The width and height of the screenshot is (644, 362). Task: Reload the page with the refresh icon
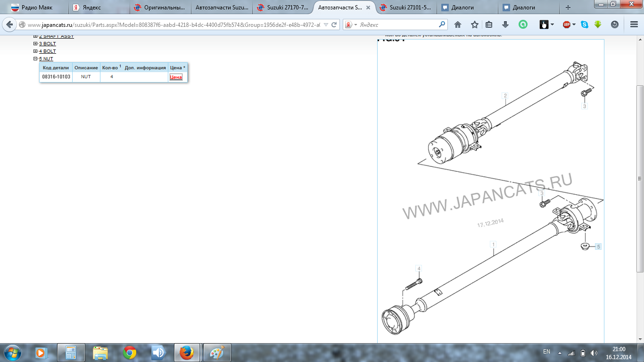[x=334, y=25]
